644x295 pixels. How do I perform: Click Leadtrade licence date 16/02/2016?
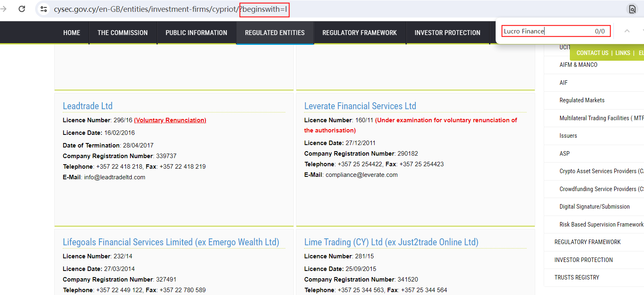point(119,133)
